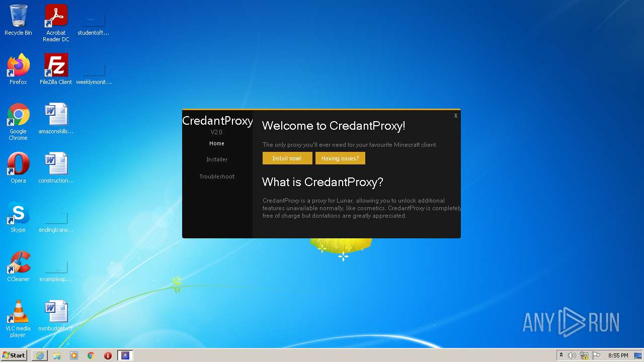Image resolution: width=644 pixels, height=362 pixels.
Task: Click the Show desktop button at the taskbar end
Action: click(x=639, y=355)
